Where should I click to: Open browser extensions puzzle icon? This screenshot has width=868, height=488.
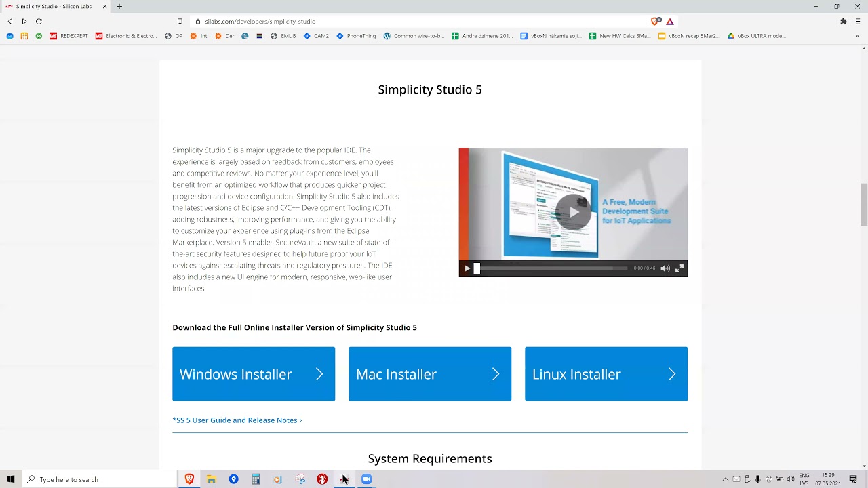coord(844,21)
